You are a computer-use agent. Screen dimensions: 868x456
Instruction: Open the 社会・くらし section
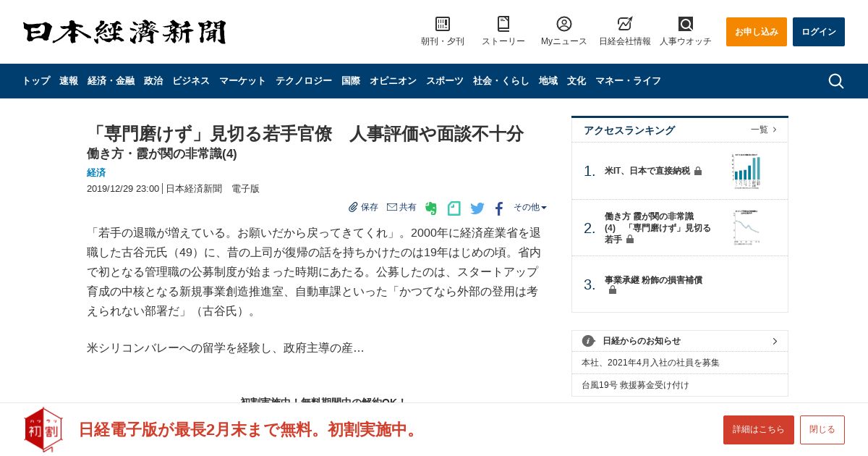[501, 81]
